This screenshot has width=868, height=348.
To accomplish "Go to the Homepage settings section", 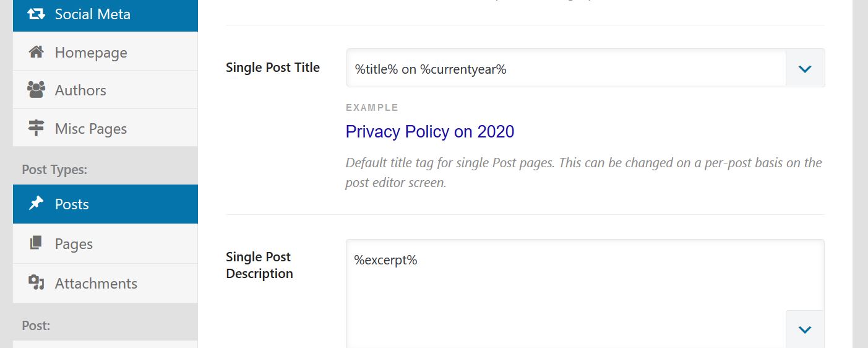I will pyautogui.click(x=105, y=51).
